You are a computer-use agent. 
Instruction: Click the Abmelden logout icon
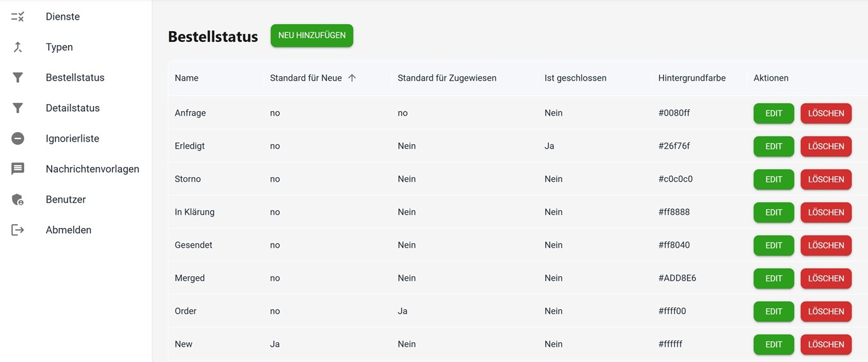pos(18,230)
